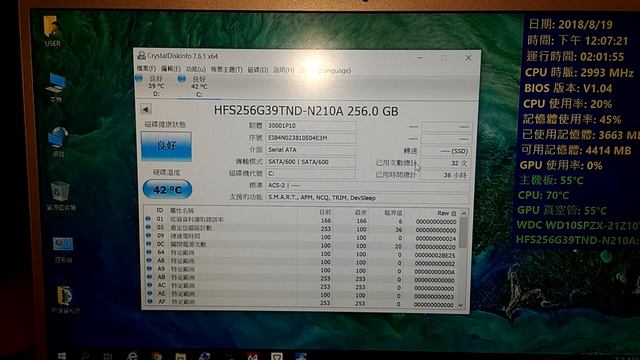The height and width of the screenshot is (360, 640).
Task: Click the status icon row 64
Action: tap(149, 252)
